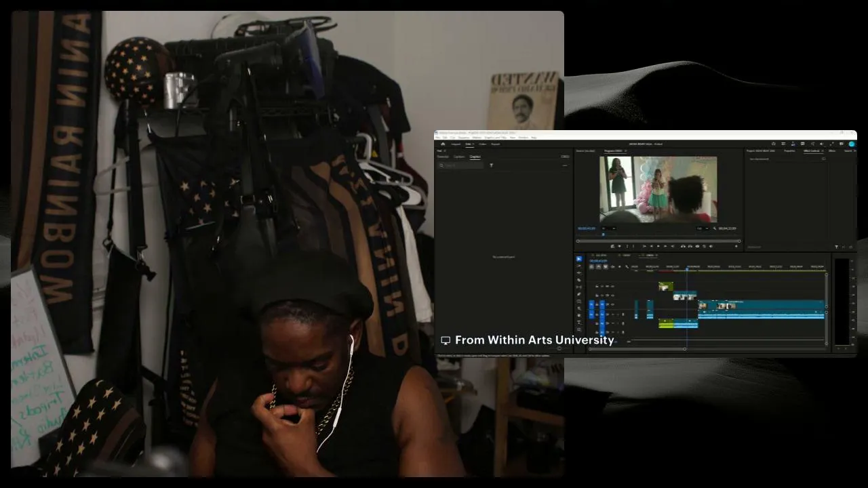
Task: Click the timeline horizontal zoom scrollbar
Action: tap(637, 348)
